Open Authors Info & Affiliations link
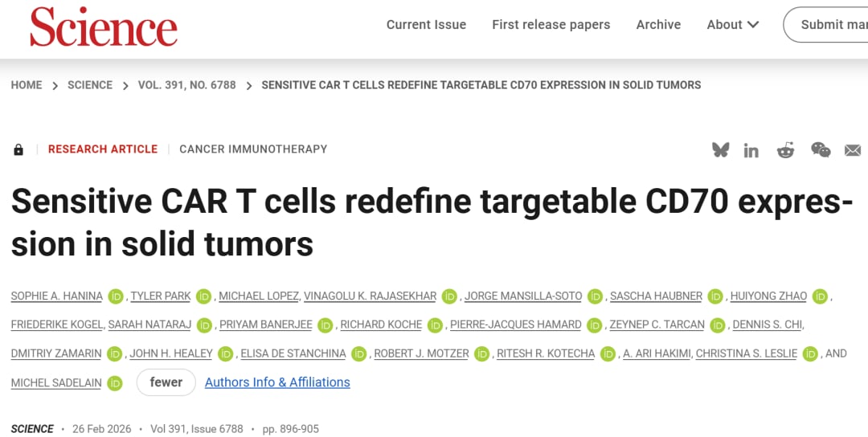The height and width of the screenshot is (437, 868). (x=277, y=382)
